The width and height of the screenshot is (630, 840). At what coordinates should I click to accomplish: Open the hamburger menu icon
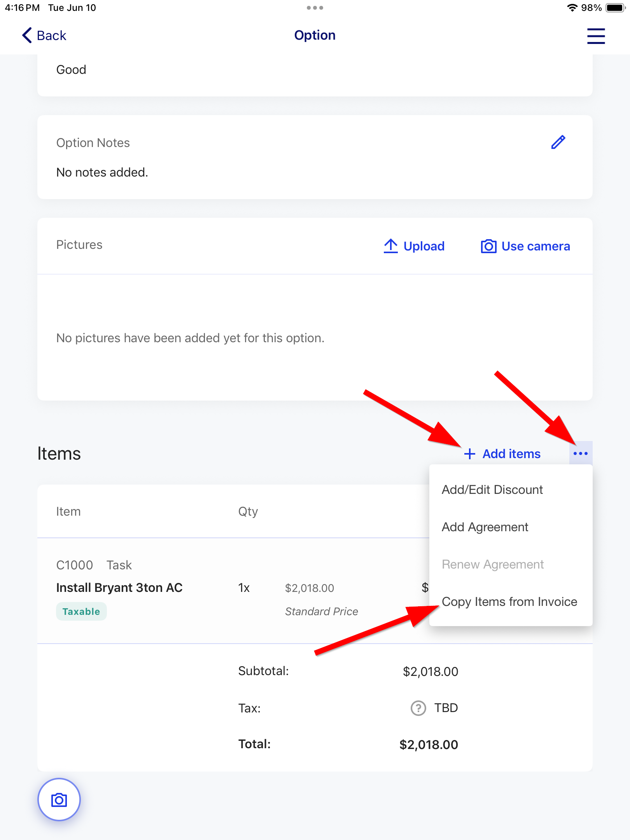point(596,36)
